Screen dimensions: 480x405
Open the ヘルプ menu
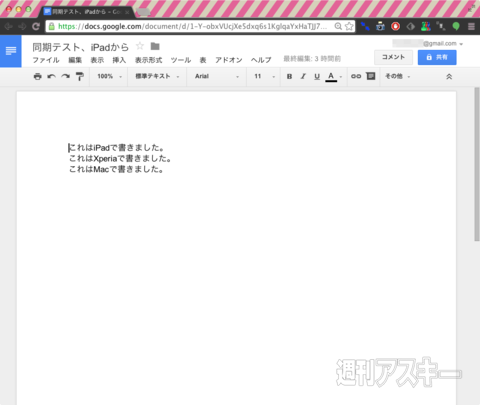(261, 60)
